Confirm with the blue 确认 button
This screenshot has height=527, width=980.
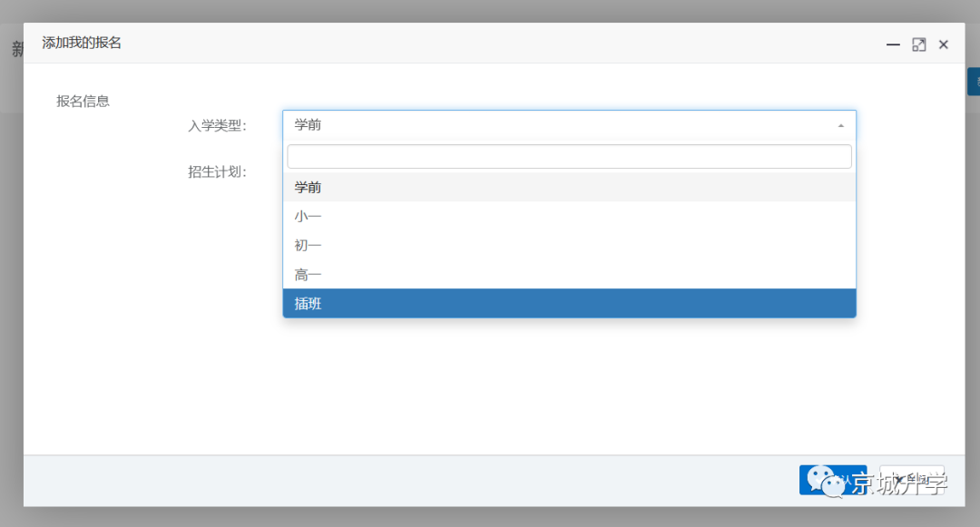pos(832,480)
